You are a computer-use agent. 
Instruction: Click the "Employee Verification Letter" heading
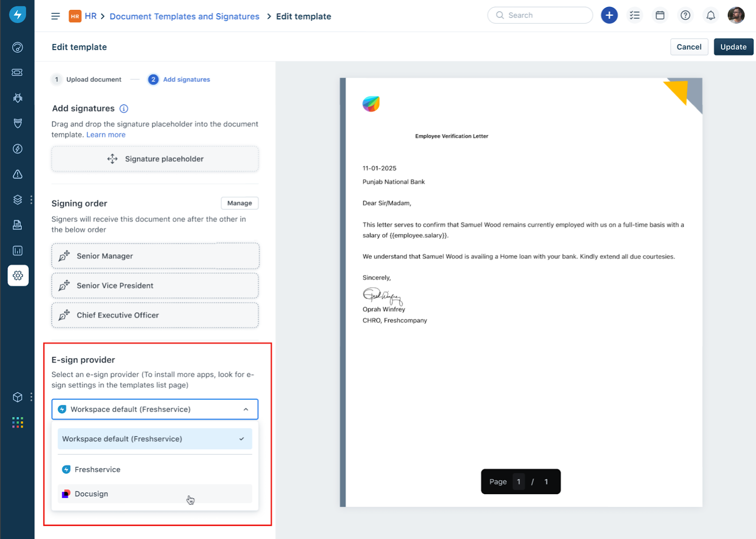point(452,136)
